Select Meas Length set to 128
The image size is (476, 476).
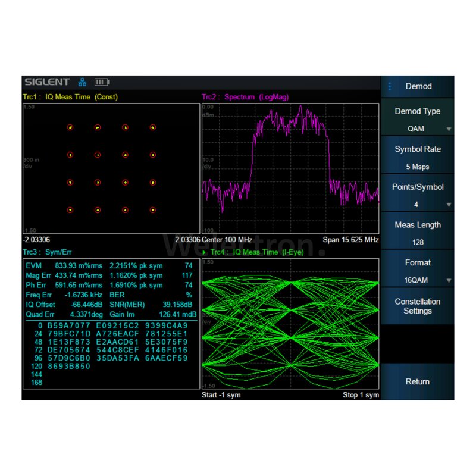tap(417, 233)
